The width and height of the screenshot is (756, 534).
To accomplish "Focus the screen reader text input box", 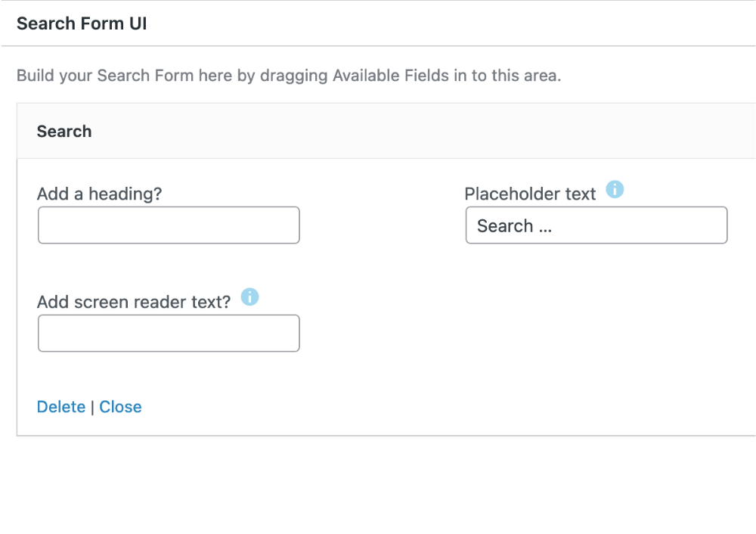I will tap(169, 334).
